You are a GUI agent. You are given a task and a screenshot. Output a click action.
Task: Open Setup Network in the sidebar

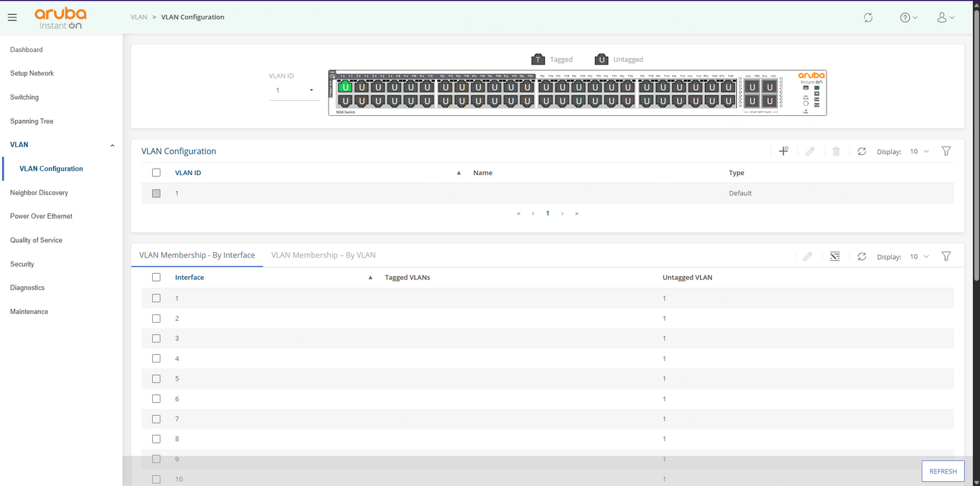(32, 74)
